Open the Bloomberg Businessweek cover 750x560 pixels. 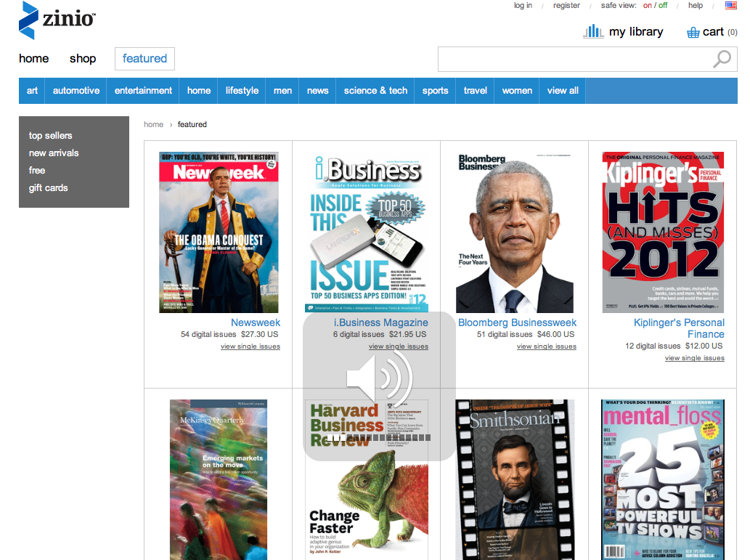pos(515,232)
